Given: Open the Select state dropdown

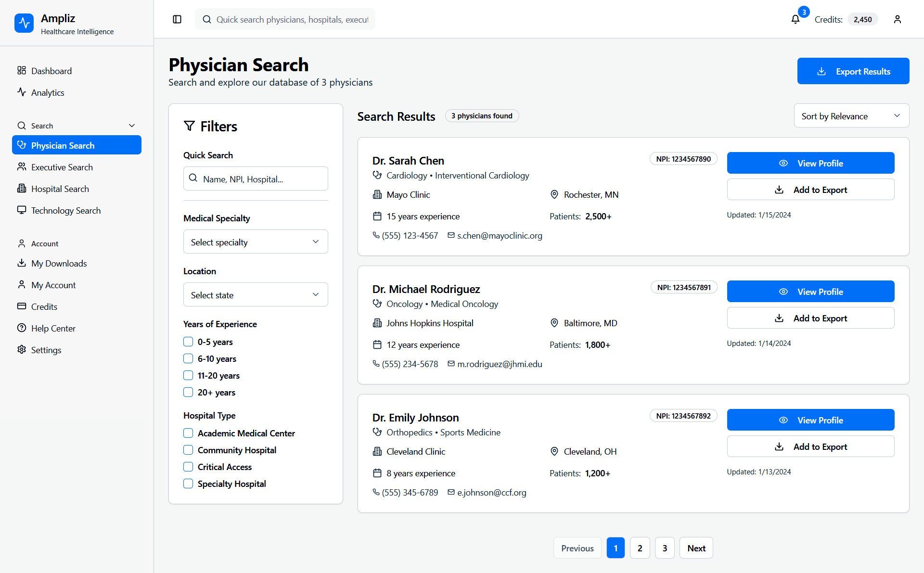Looking at the screenshot, I should [255, 295].
